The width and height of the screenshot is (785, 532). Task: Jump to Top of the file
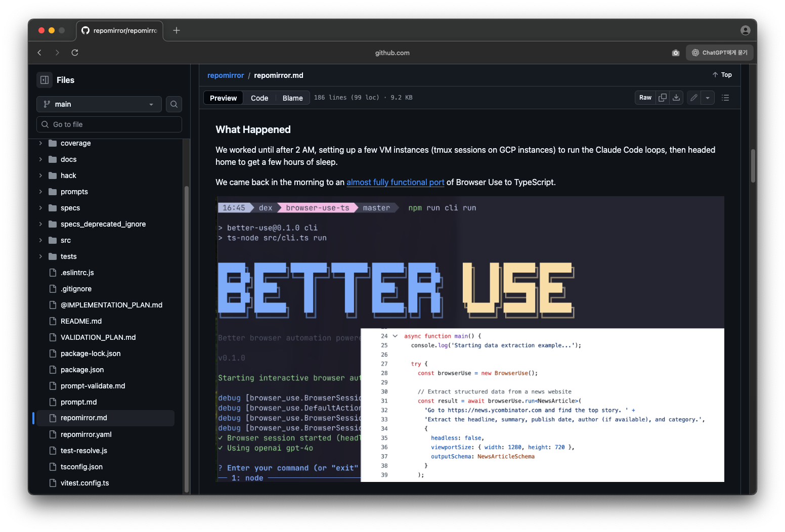(x=722, y=75)
